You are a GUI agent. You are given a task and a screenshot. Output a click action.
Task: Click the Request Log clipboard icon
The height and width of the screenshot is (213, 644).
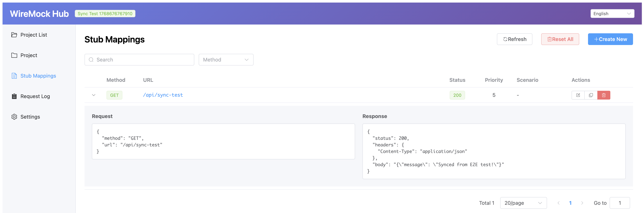coord(14,96)
